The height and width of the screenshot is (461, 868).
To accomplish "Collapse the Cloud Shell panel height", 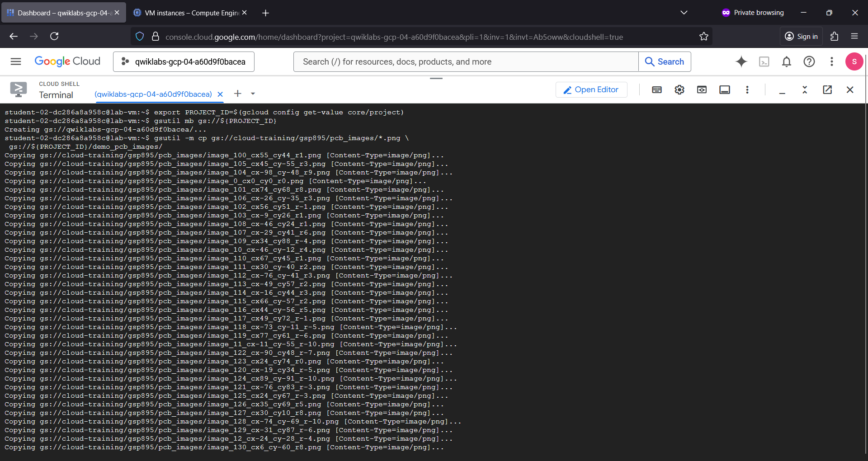I will 805,89.
